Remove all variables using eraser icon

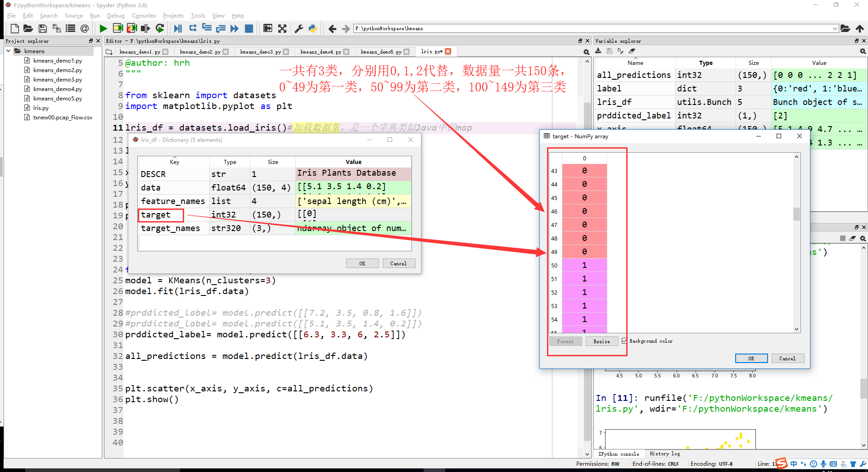(632, 51)
